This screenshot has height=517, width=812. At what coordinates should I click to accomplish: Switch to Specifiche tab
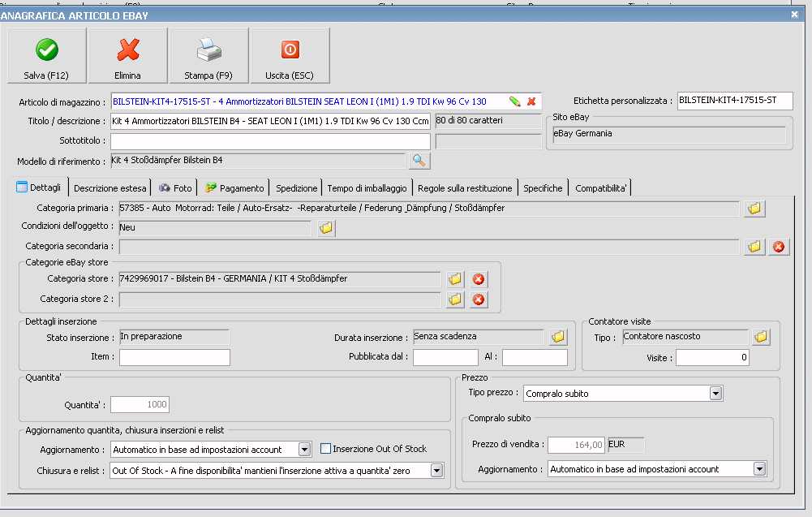pos(543,188)
